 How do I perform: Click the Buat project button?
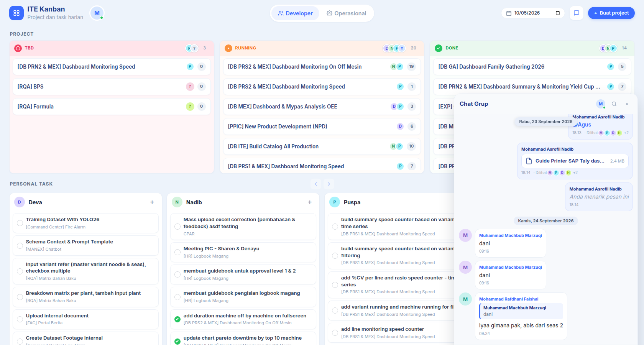coord(611,13)
